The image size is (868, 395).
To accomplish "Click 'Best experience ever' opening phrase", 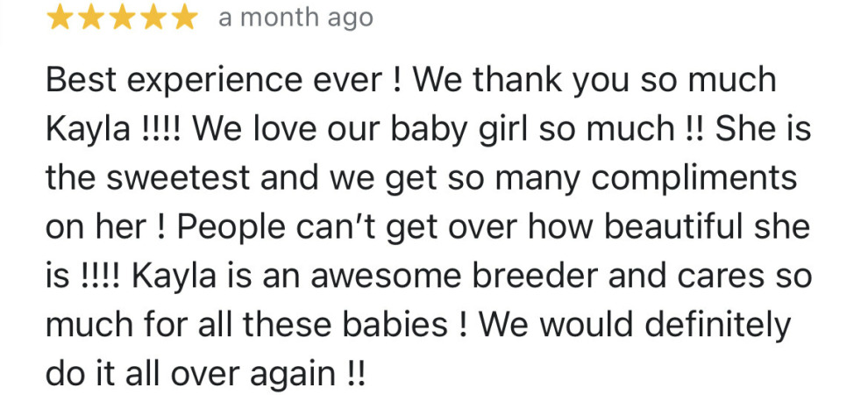I will [x=214, y=80].
